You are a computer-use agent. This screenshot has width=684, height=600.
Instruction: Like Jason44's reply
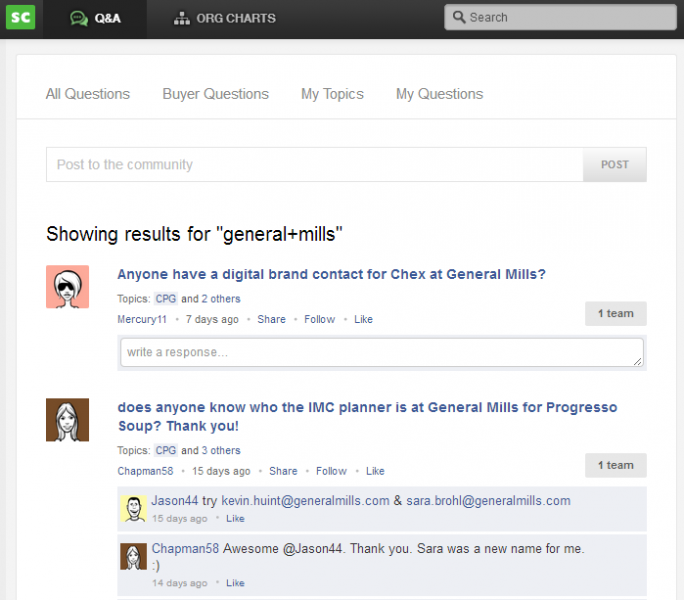(235, 518)
